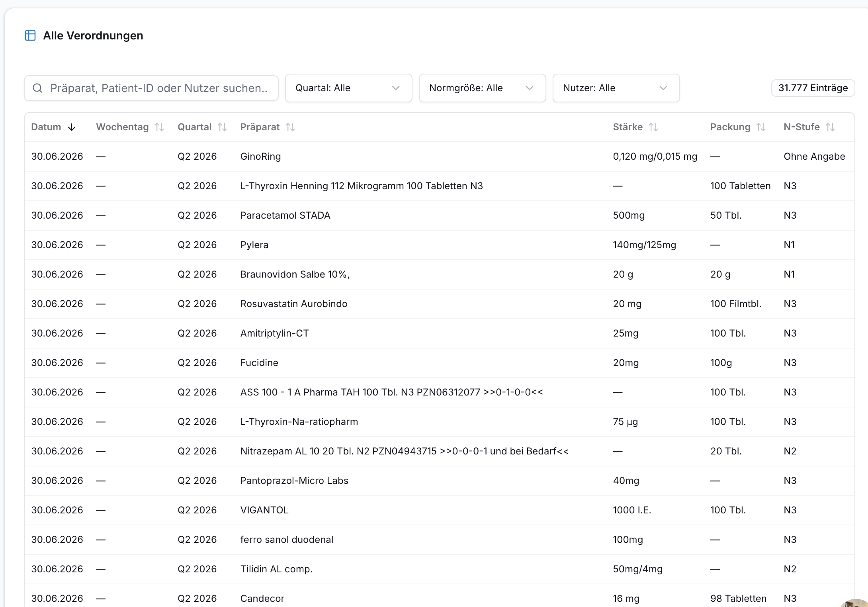Click the 50mg/4mg strength cell
Viewport: 868px width, 607px height.
[638, 569]
